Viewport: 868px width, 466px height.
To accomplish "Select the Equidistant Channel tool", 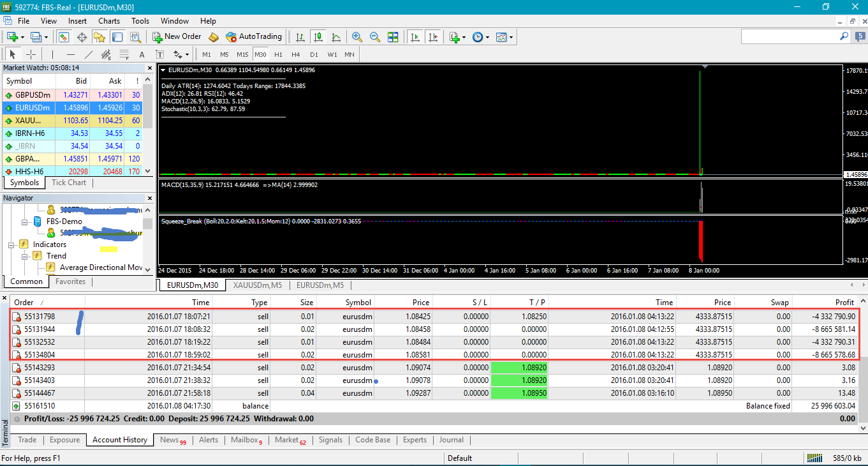I will (x=107, y=54).
